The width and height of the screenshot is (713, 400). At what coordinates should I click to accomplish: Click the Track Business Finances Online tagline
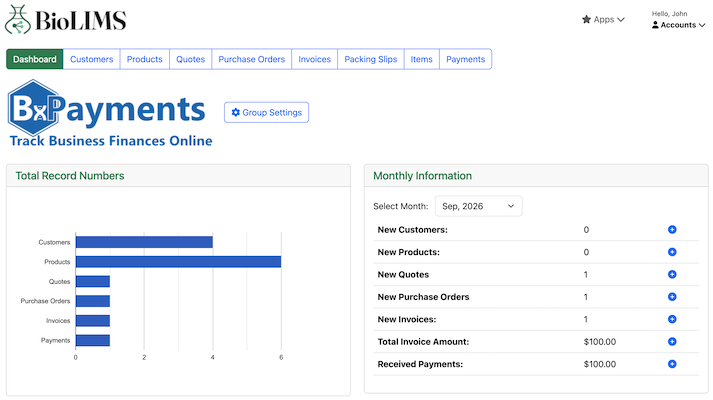point(111,141)
